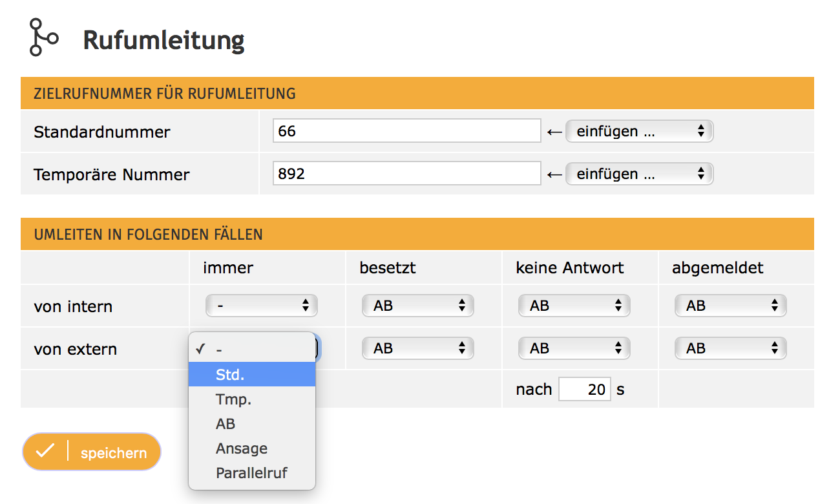Open 'von intern' keine Antwort dropdown
840x504 pixels.
pyautogui.click(x=574, y=306)
